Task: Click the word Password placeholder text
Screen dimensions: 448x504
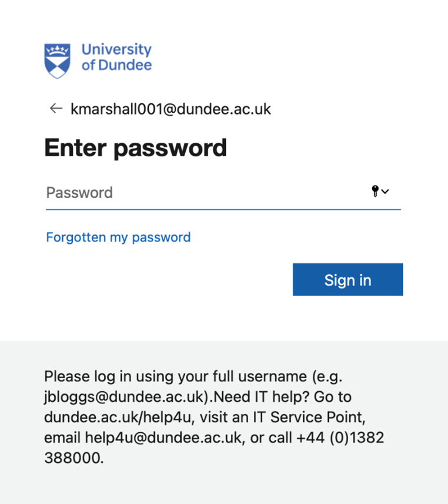Action: point(79,193)
